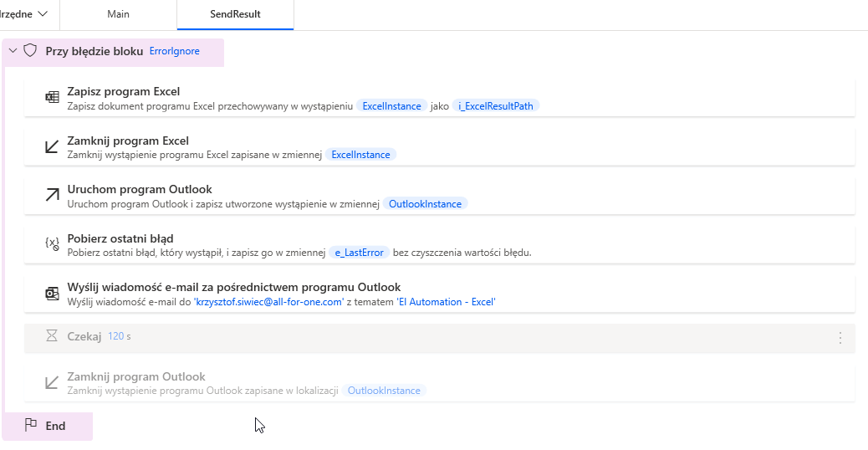
Task: Switch to the Main tab
Action: (118, 14)
